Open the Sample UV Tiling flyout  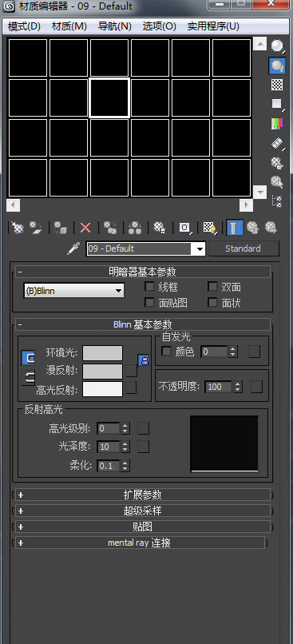click(277, 104)
